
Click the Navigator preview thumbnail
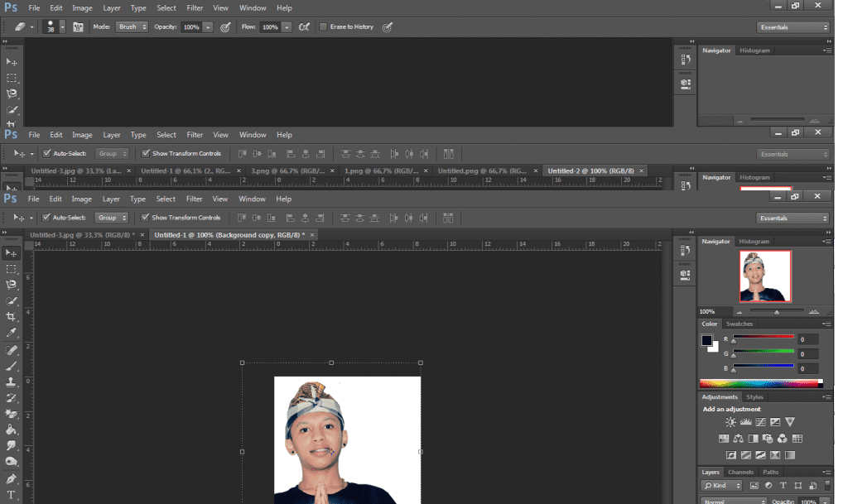765,276
